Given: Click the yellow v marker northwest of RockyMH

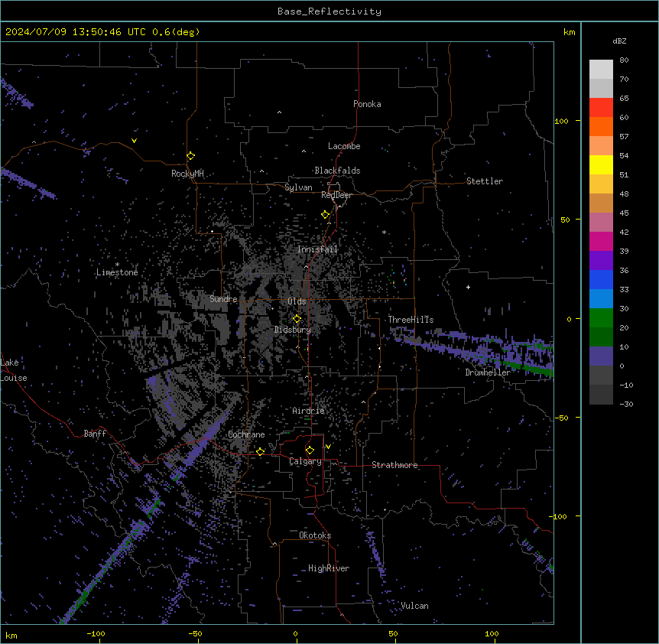Looking at the screenshot, I should point(134,141).
